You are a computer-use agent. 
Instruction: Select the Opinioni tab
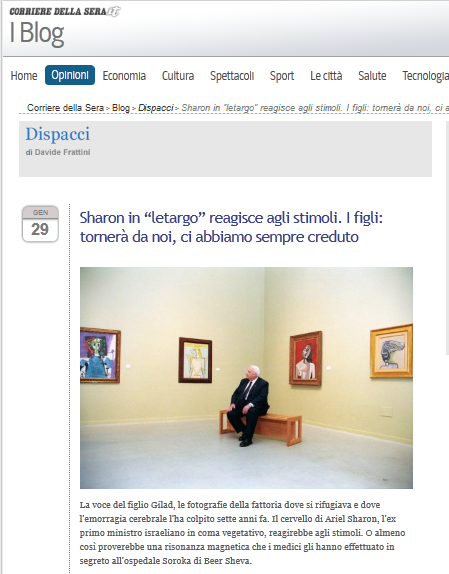click(70, 75)
